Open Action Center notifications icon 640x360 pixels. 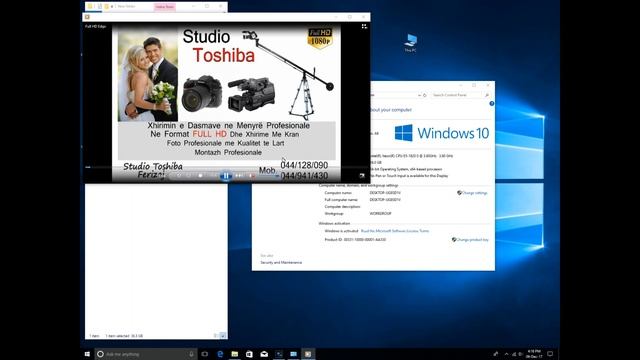(550, 354)
